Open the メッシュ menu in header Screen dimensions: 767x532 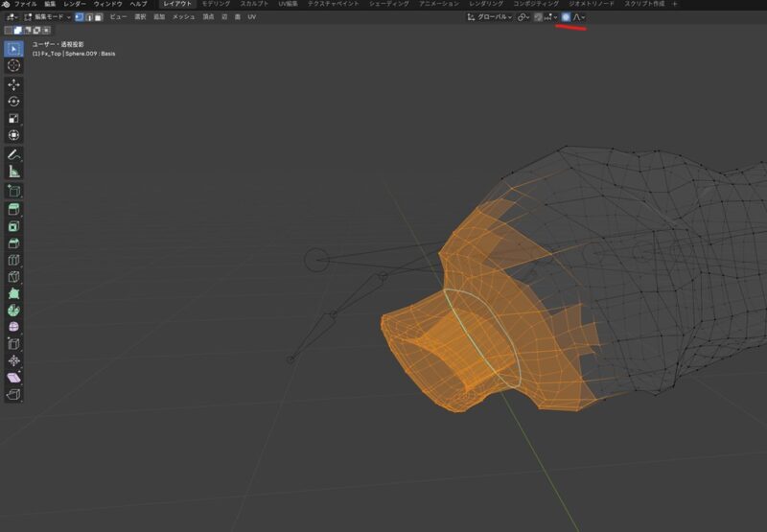183,17
